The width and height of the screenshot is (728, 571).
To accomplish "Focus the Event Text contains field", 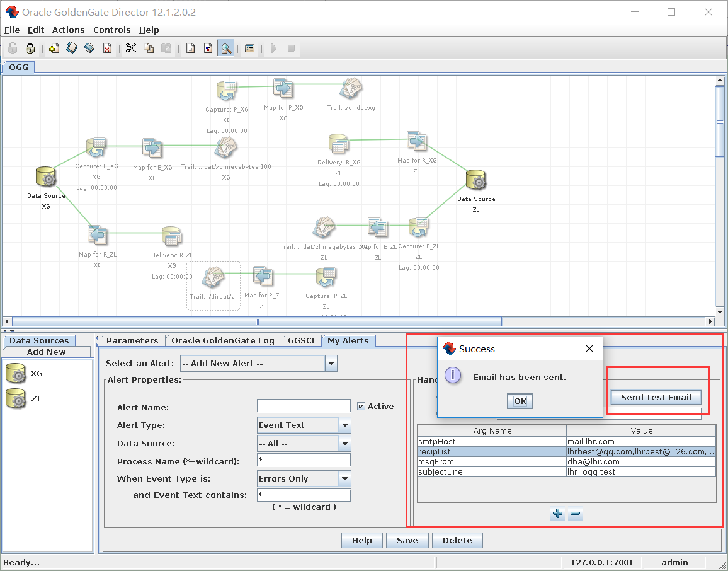I will (304, 495).
